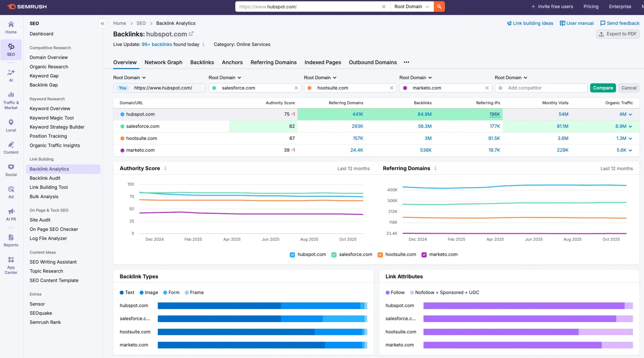
Task: Click external link icon beside hubspot.com title
Action: (191, 34)
